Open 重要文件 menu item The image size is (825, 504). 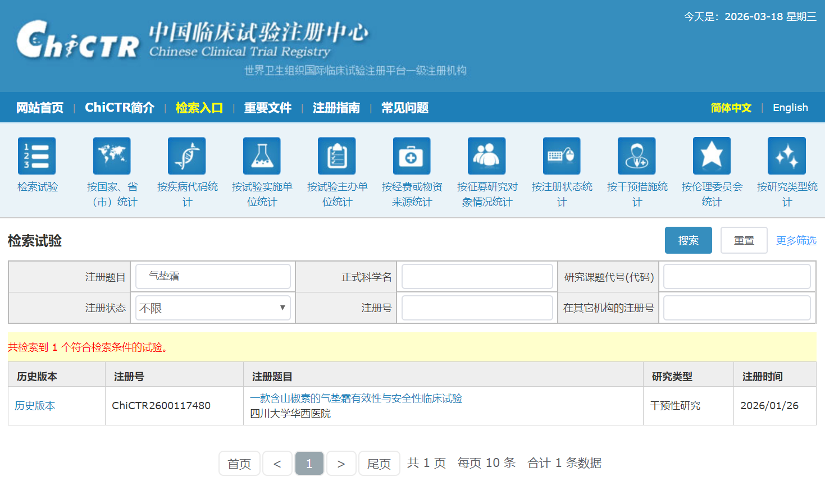[268, 108]
